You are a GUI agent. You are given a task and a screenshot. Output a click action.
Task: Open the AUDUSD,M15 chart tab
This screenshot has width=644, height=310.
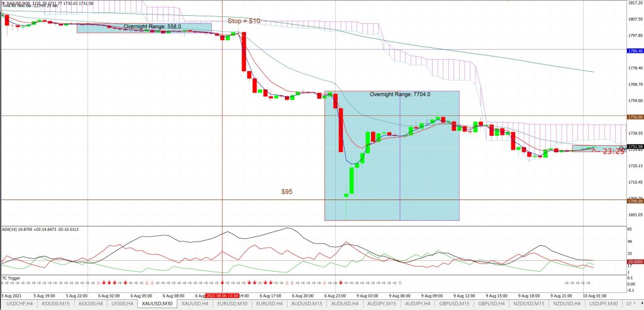[306, 304]
